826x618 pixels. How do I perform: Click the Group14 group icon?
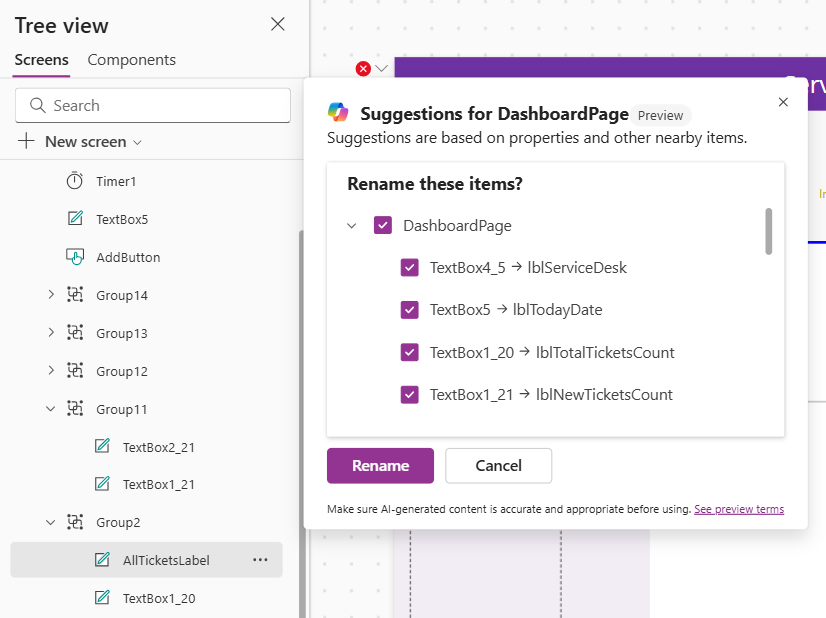[75, 295]
